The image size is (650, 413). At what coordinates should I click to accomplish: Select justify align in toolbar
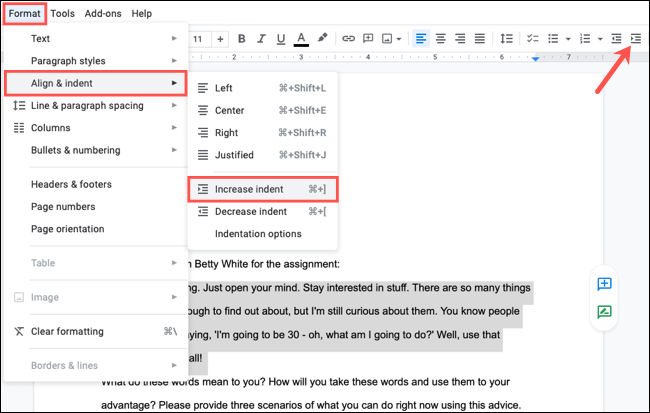pyautogui.click(x=480, y=39)
